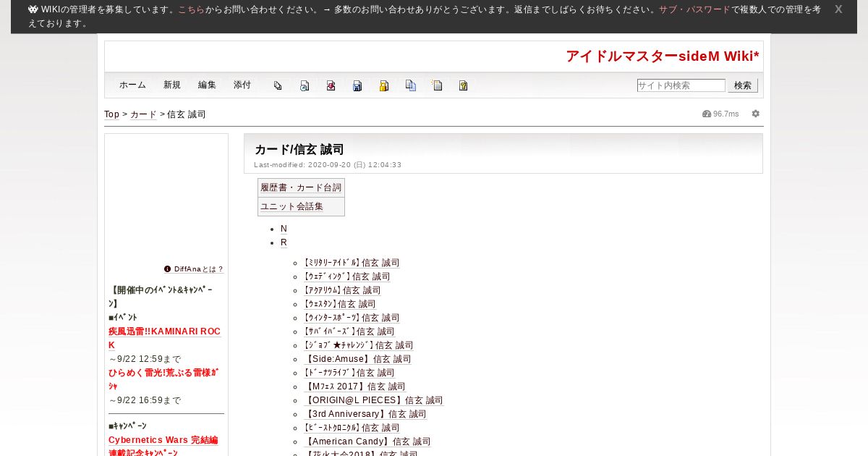Viewport: 868px width, 456px height.
Task: Click the page list icon in toolbar
Action: [x=278, y=85]
